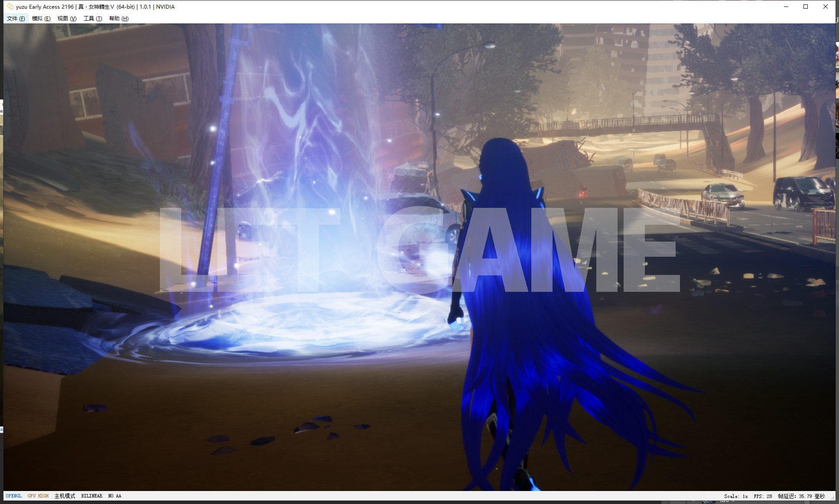
Task: Toggle the OPENGL renderer API button
Action: (x=14, y=496)
